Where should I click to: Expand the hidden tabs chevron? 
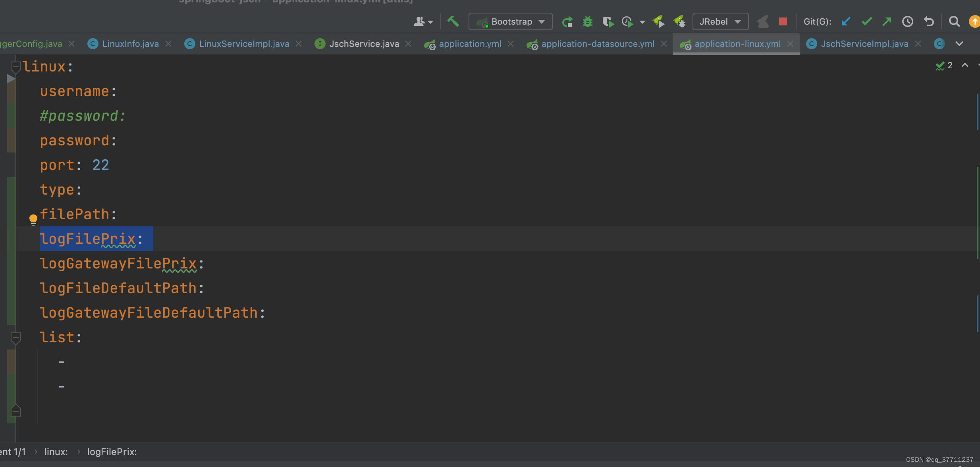959,44
